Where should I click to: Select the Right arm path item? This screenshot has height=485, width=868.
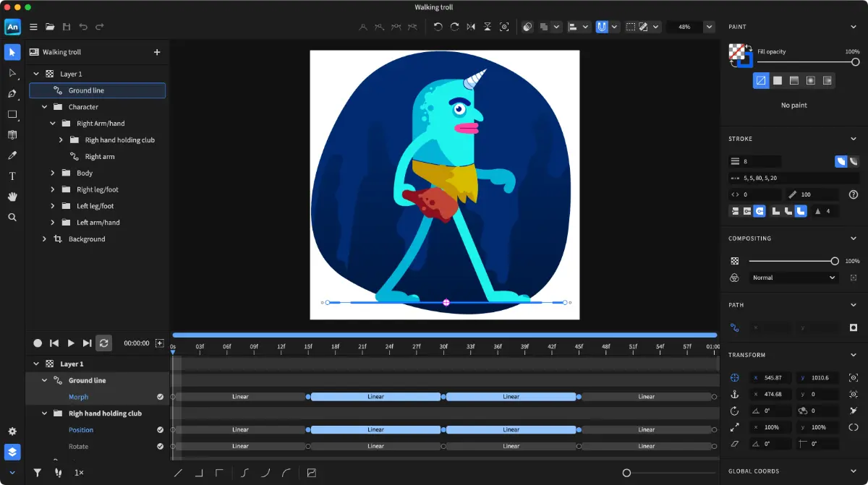(100, 157)
